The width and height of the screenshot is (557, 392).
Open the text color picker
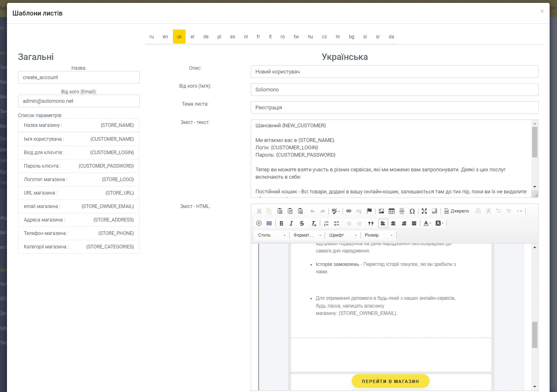coord(427,224)
